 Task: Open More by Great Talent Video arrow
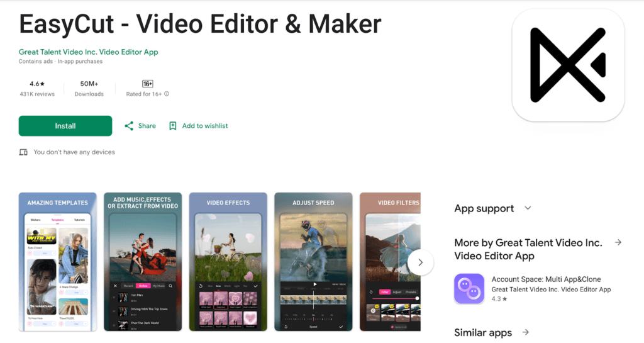[x=618, y=242]
